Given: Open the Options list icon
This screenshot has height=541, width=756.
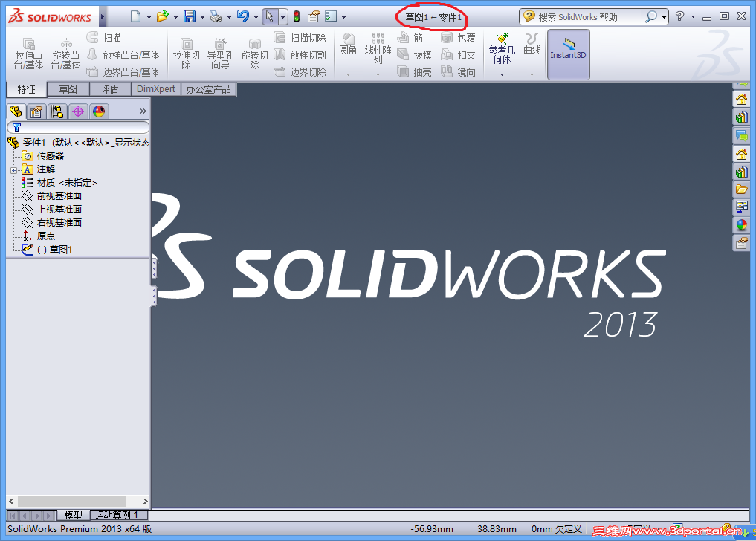Looking at the screenshot, I should click(331, 17).
